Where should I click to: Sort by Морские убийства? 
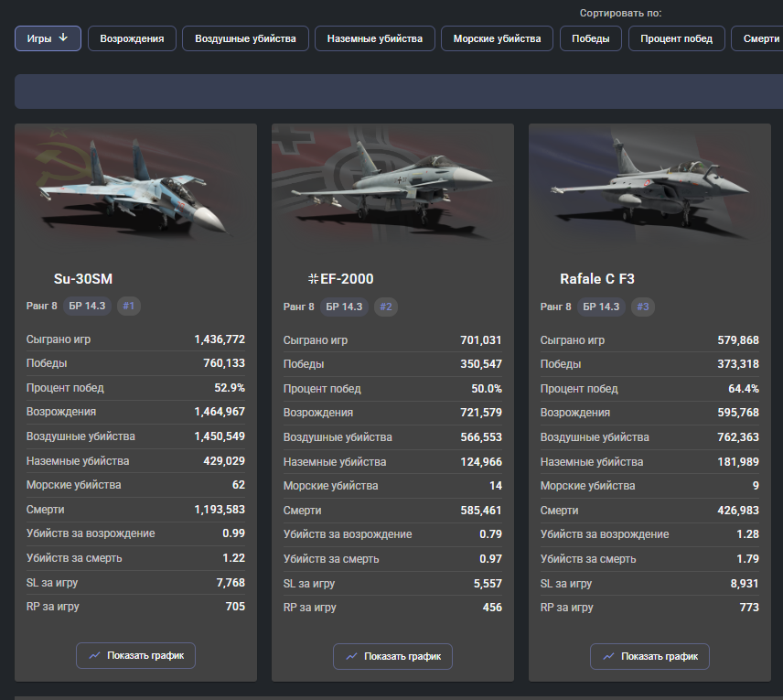[497, 38]
